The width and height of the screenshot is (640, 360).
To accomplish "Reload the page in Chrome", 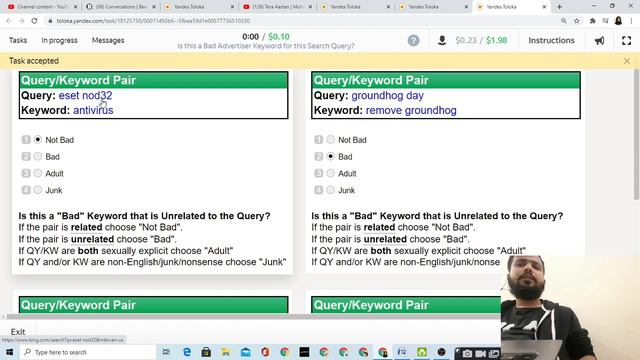I will coord(34,21).
